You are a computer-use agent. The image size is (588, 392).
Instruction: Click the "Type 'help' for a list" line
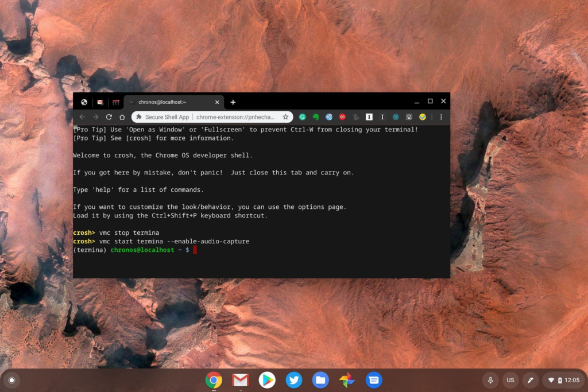coord(138,189)
